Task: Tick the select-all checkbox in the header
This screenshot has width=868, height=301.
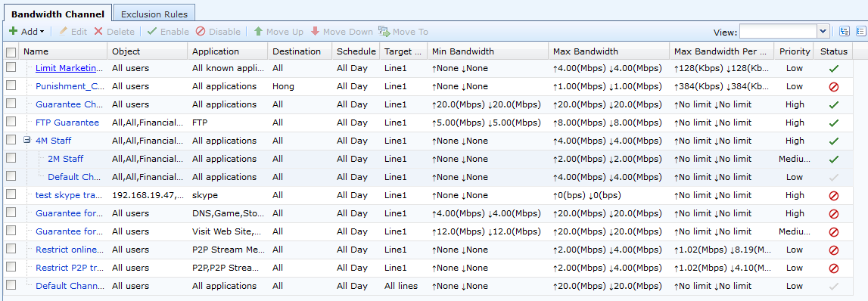Action: tap(11, 52)
